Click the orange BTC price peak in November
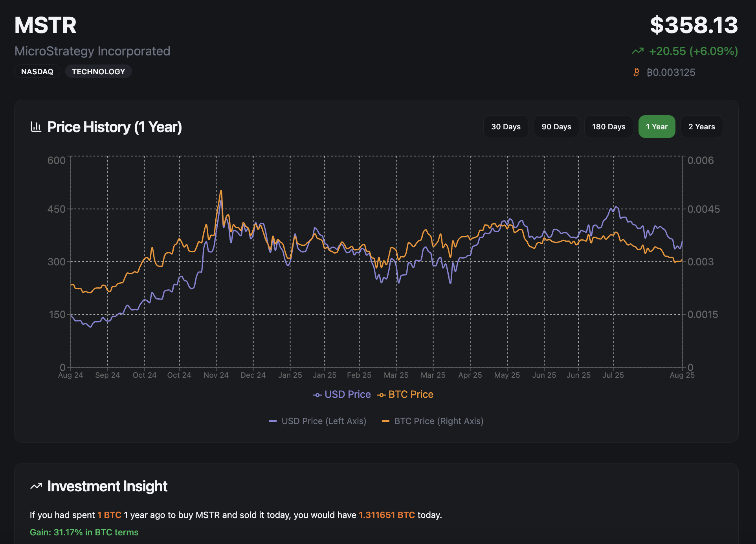This screenshot has height=544, width=756. coord(221,191)
